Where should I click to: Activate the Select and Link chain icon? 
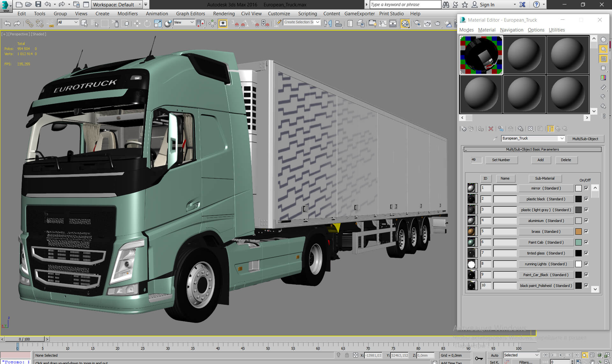29,23
